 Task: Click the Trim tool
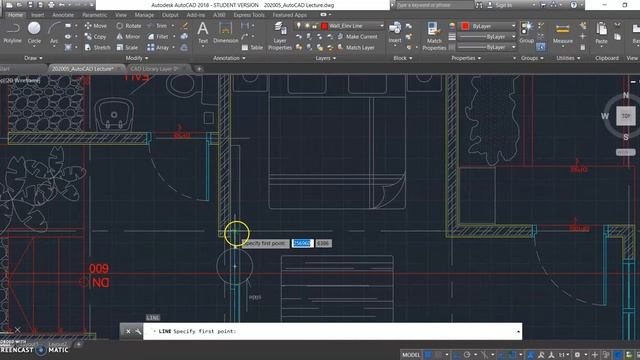tap(158, 26)
